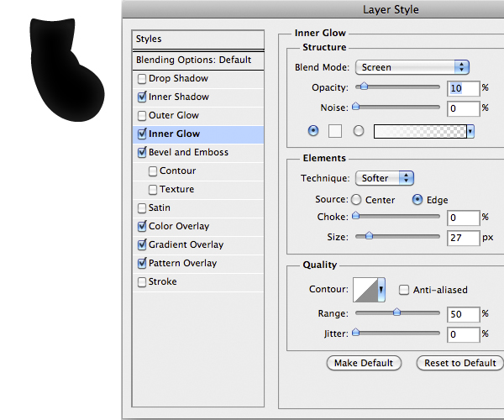This screenshot has height=420, width=504.
Task: Click the Make Default button
Action: [x=363, y=363]
